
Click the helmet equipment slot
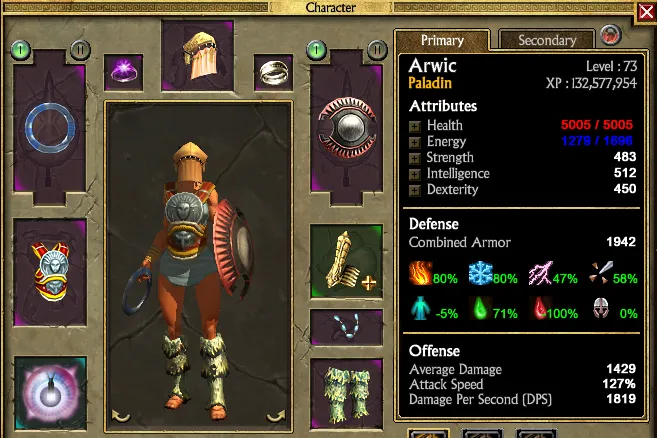[198, 56]
